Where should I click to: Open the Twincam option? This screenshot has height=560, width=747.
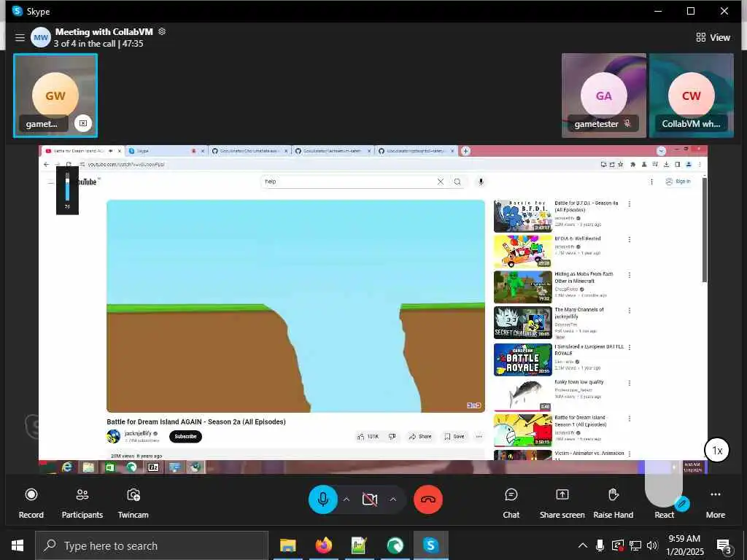tap(133, 503)
